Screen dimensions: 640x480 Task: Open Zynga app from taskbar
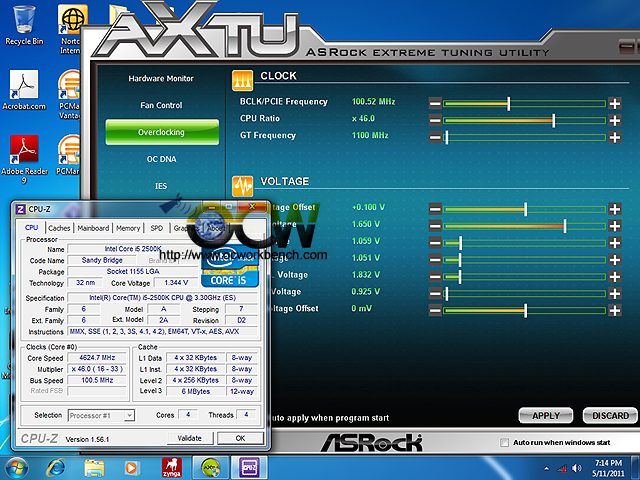point(172,468)
